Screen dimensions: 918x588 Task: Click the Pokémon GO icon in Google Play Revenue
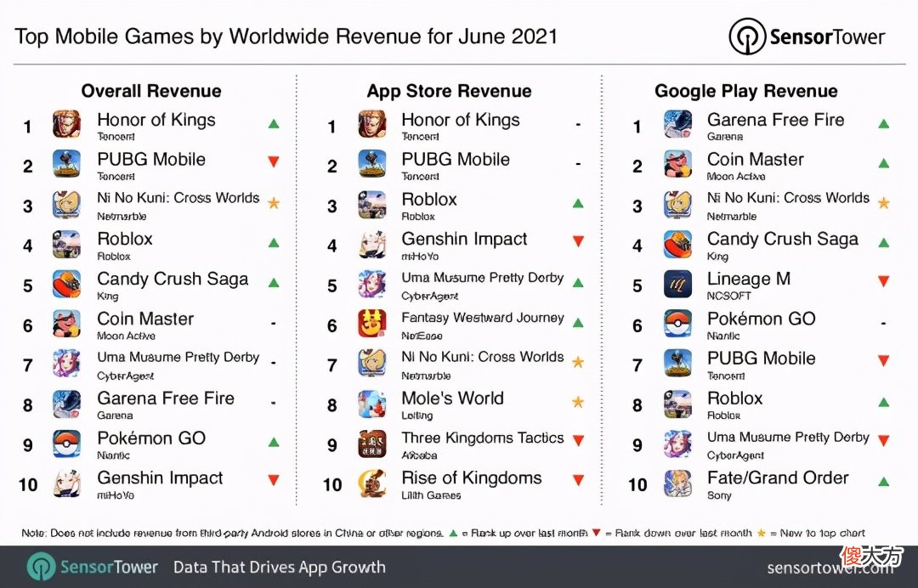(677, 324)
